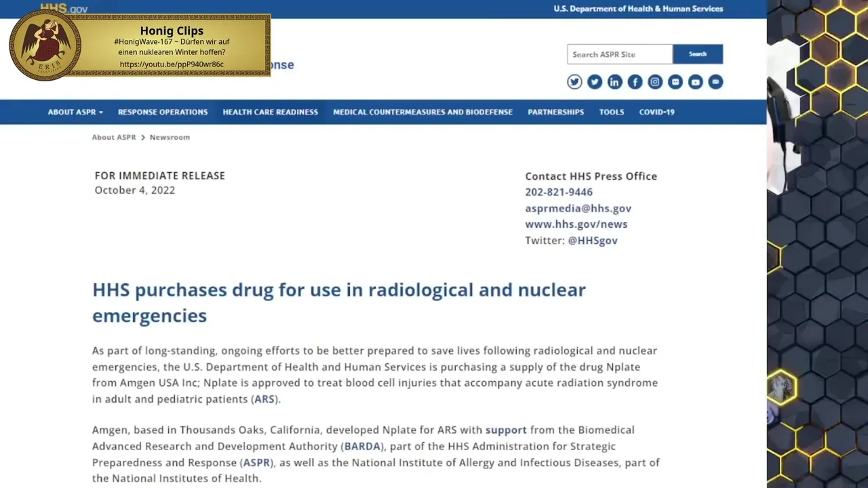Screen dimensions: 868x488
Task: Open U.S. Department of Health & Human Services link
Action: [x=638, y=9]
